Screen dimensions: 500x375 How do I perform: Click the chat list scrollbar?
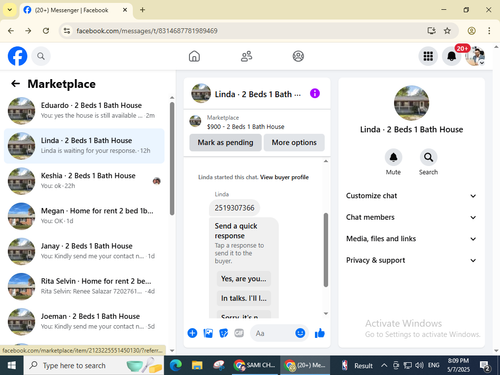172,159
